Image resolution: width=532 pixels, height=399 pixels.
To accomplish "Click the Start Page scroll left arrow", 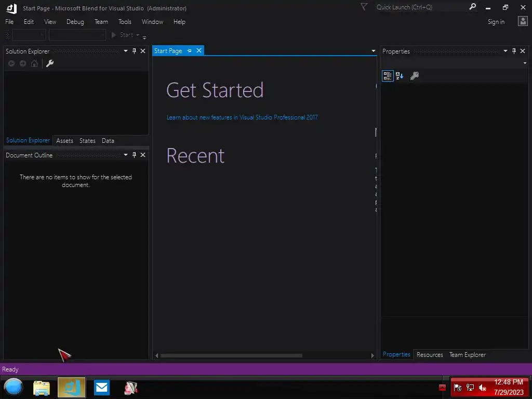I will [x=156, y=355].
